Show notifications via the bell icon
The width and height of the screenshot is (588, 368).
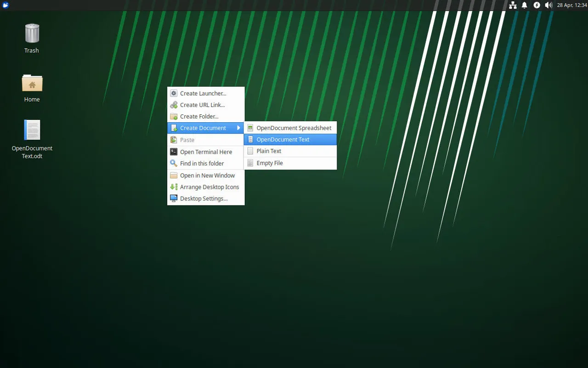[x=525, y=5]
